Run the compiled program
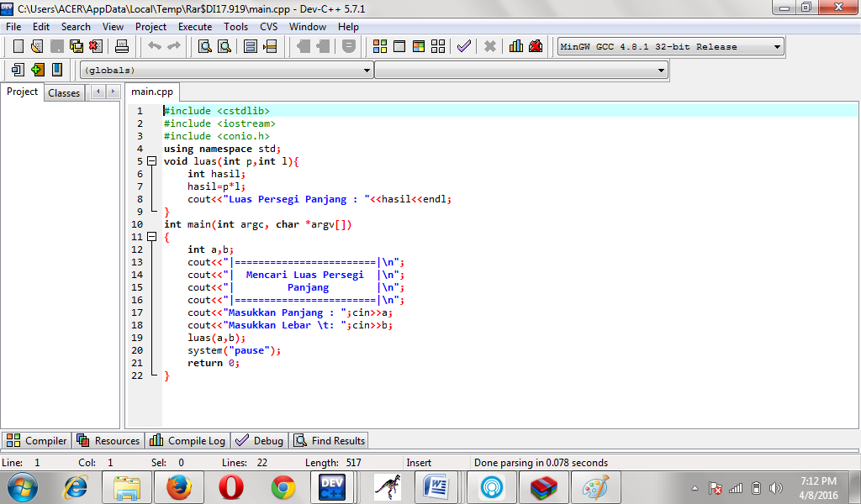 point(399,46)
